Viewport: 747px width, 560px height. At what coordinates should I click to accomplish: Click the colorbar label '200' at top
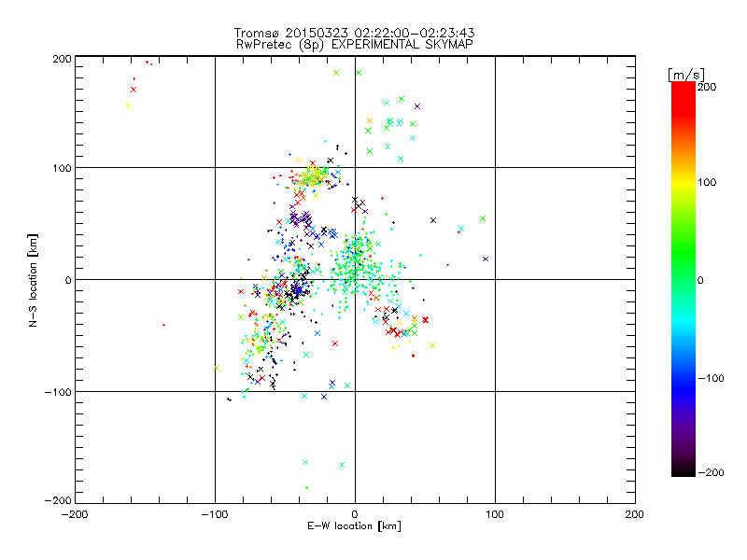pos(707,87)
